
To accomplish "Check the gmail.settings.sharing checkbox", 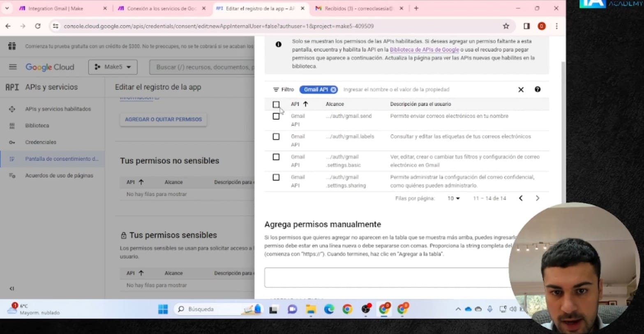I will pyautogui.click(x=276, y=177).
